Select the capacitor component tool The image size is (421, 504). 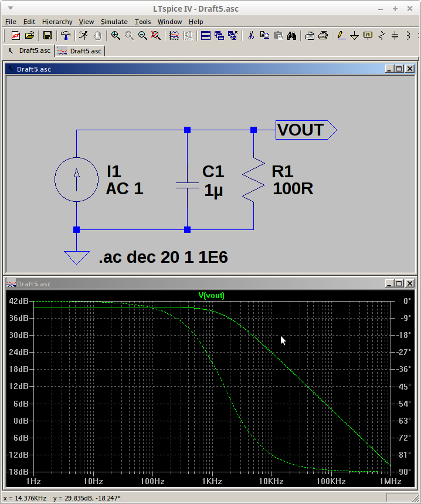pos(395,35)
